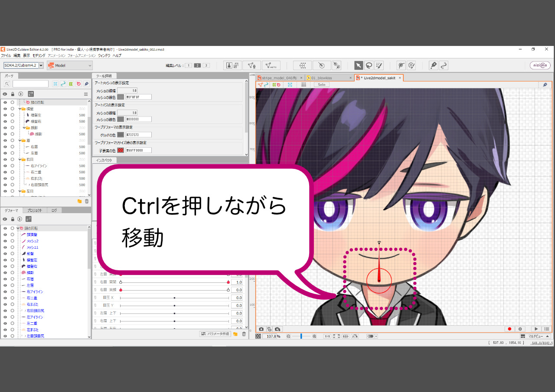Viewport: 555px width, 392px height.
Task: Open the nizima logo button
Action: [540, 65]
